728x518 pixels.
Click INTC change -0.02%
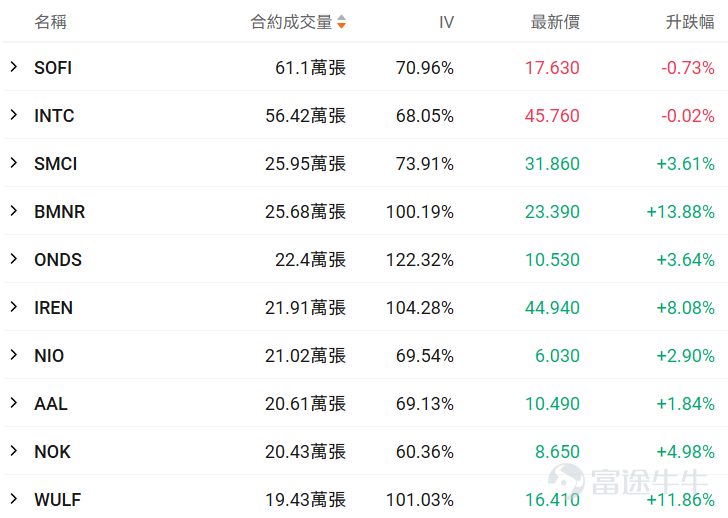tap(688, 116)
